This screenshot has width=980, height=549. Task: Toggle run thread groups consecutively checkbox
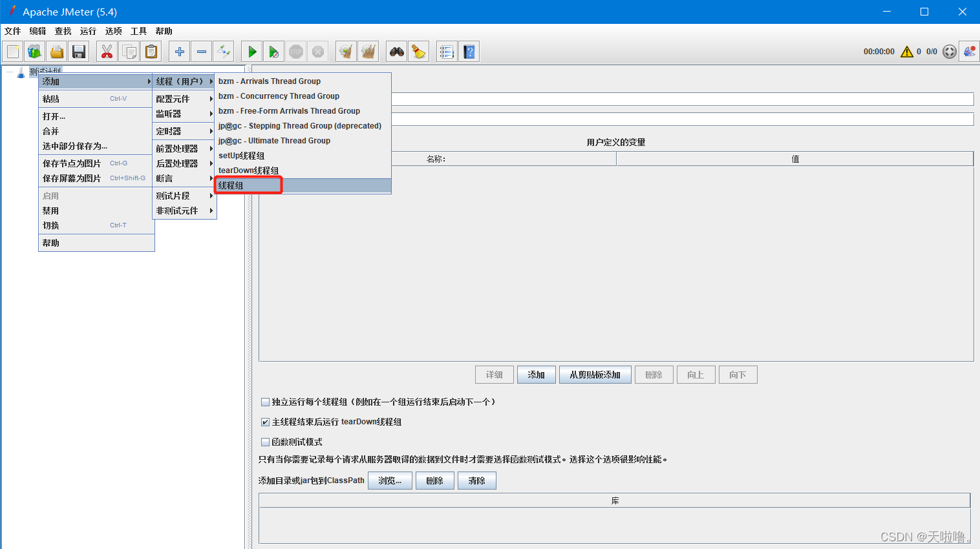click(265, 402)
